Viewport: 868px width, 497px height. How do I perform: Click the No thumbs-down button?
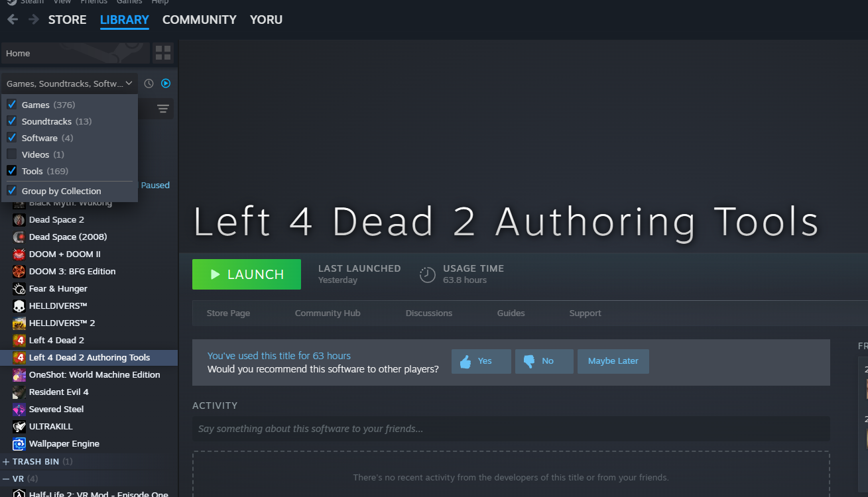544,361
